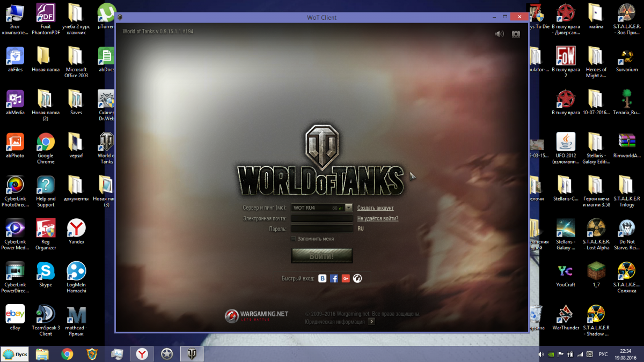Image resolution: width=644 pixels, height=362 pixels.
Task: Mute the login screen sound via speaker icon
Action: coord(500,34)
